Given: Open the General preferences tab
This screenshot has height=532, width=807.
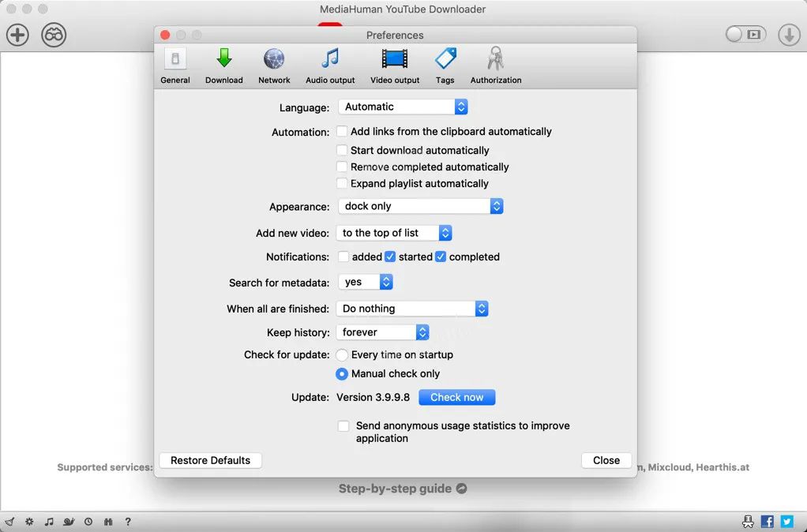Looking at the screenshot, I should click(175, 66).
